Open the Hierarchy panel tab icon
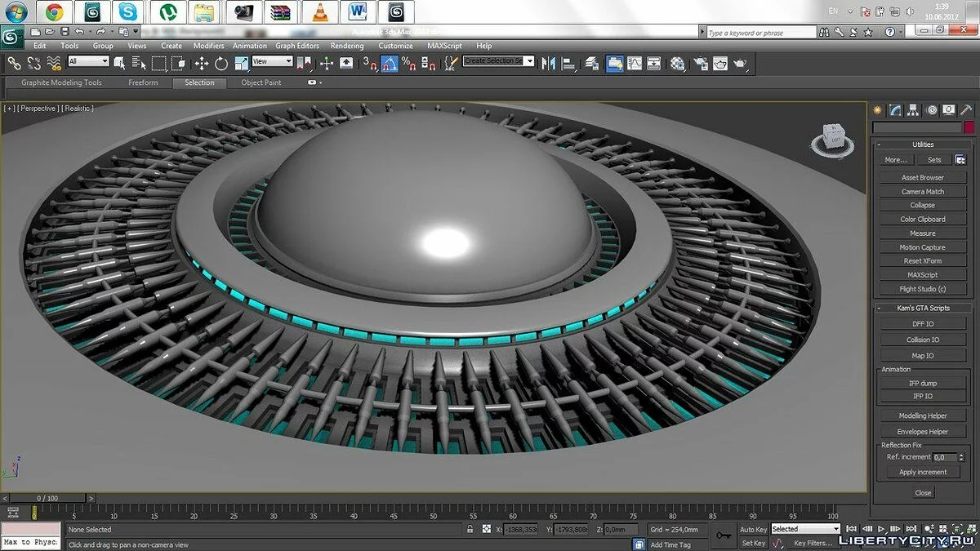 tap(913, 110)
